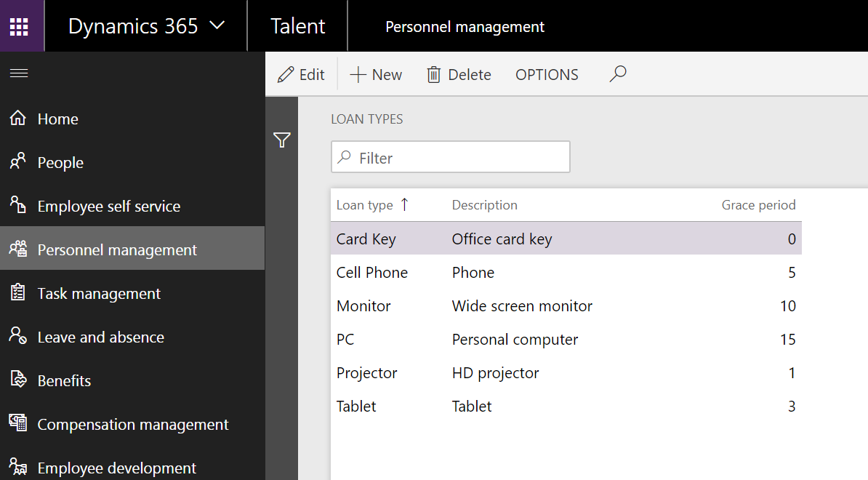The width and height of the screenshot is (868, 480).
Task: Go to Leave and absence
Action: (100, 337)
